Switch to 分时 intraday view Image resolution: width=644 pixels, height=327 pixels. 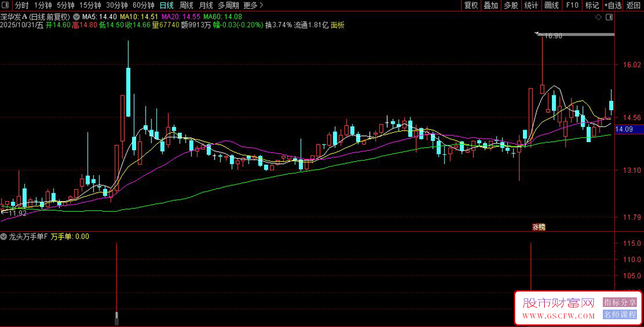click(x=22, y=5)
